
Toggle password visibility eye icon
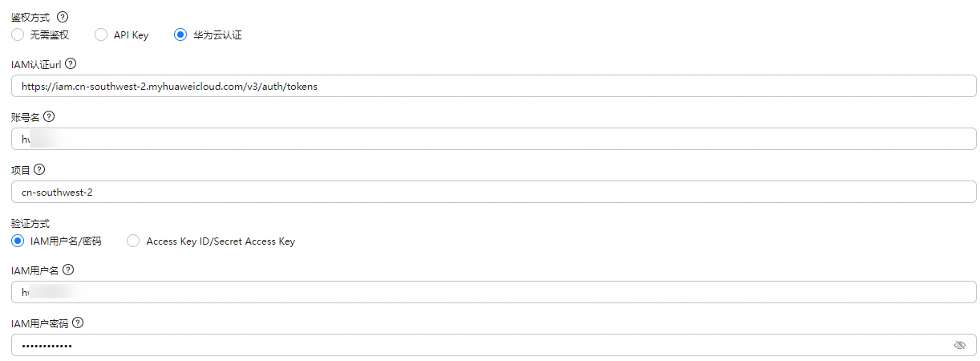pos(960,345)
